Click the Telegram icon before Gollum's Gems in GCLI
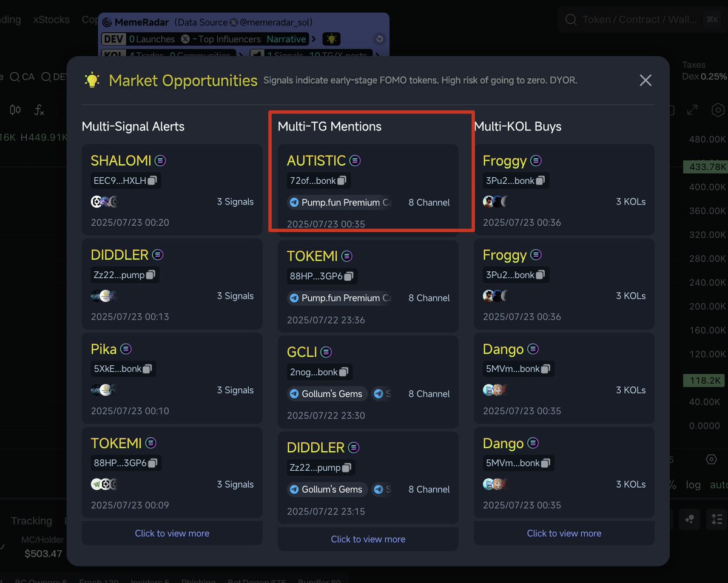The height and width of the screenshot is (583, 728). click(294, 394)
